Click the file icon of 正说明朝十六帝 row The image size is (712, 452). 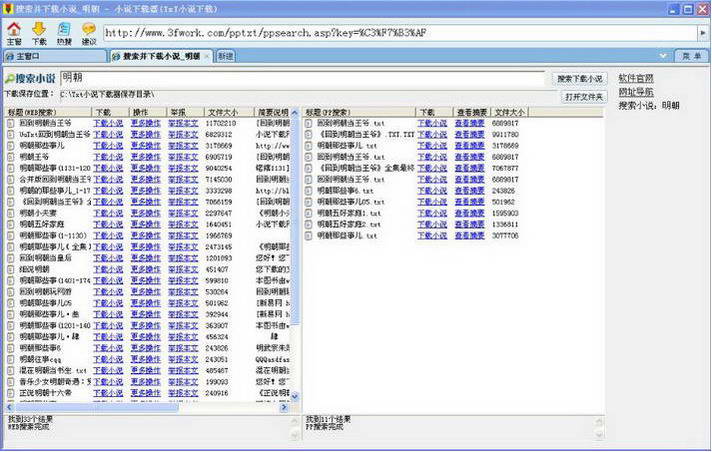[11, 392]
